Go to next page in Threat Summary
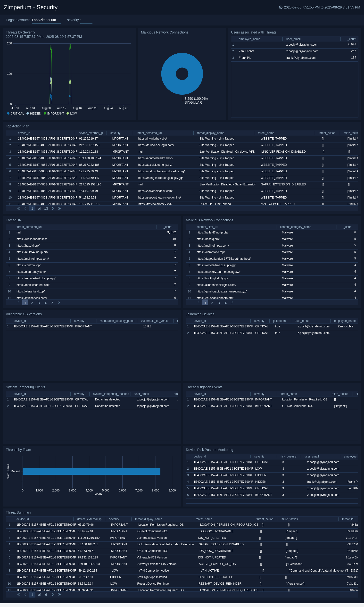The image size is (364, 607). tap(53, 595)
